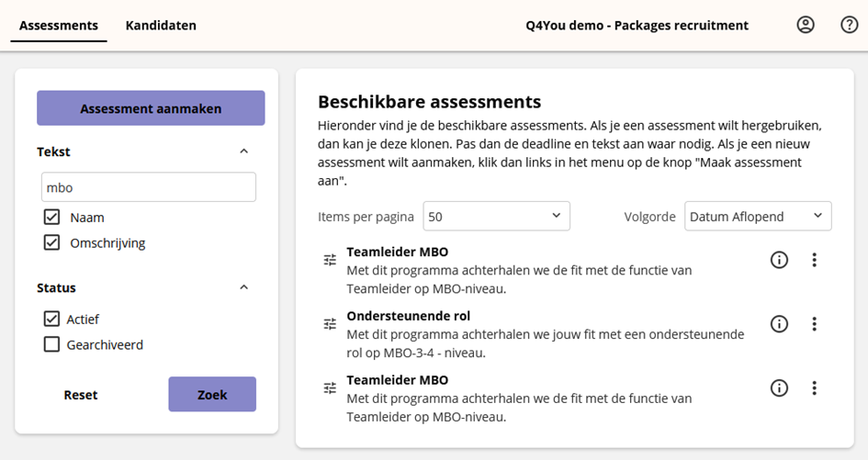The image size is (868, 460).
Task: Uncheck the Omschrijving checkbox
Action: 51,243
